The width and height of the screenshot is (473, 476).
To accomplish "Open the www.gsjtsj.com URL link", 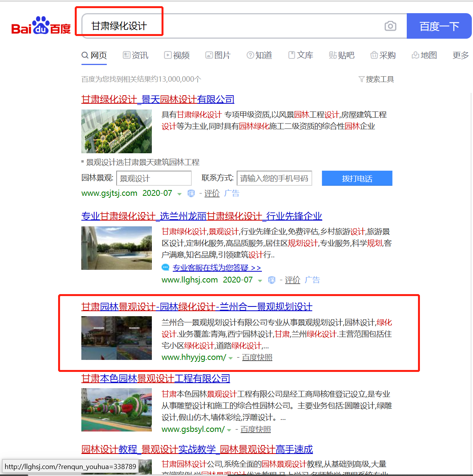I will [109, 193].
